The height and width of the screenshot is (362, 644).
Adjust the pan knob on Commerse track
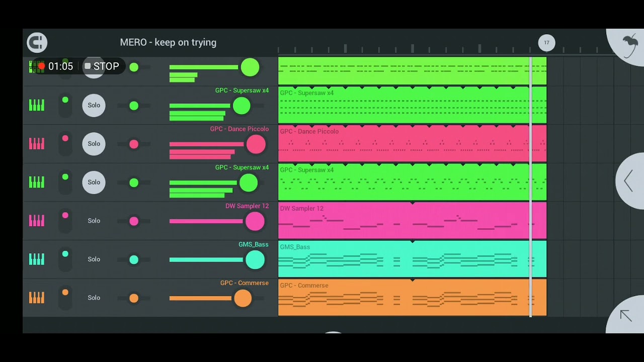pos(134,298)
